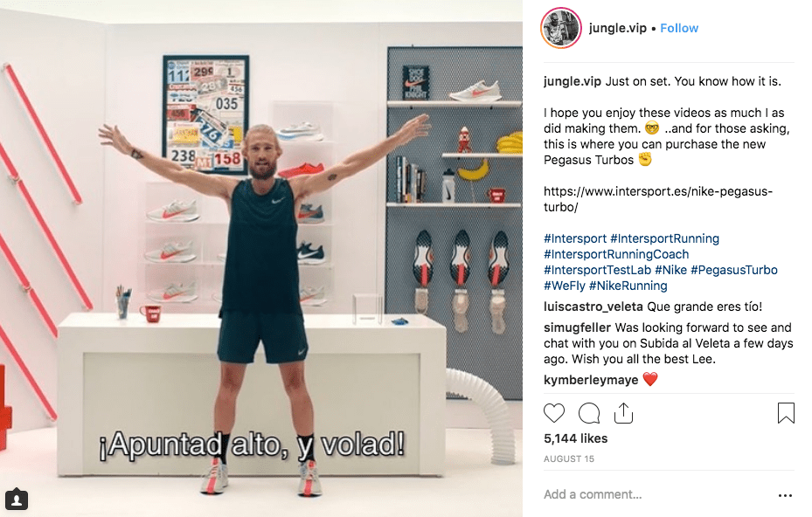The width and height of the screenshot is (812, 517).
Task: Open jungle.vip profile picture
Action: pos(561,28)
